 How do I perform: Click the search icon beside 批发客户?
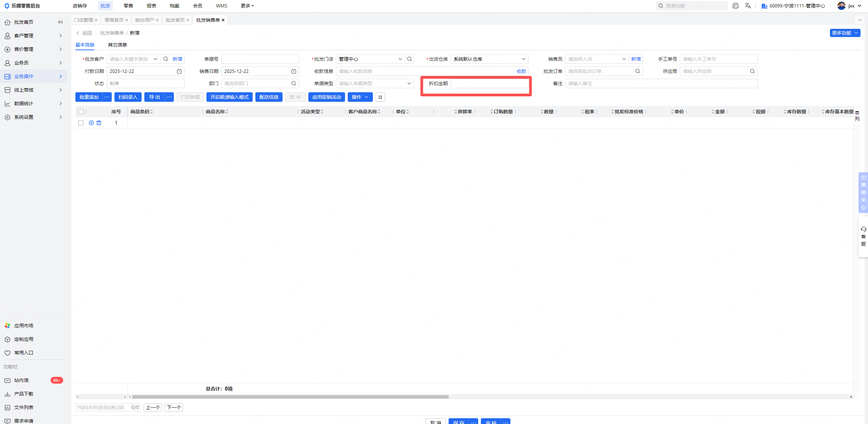(166, 59)
